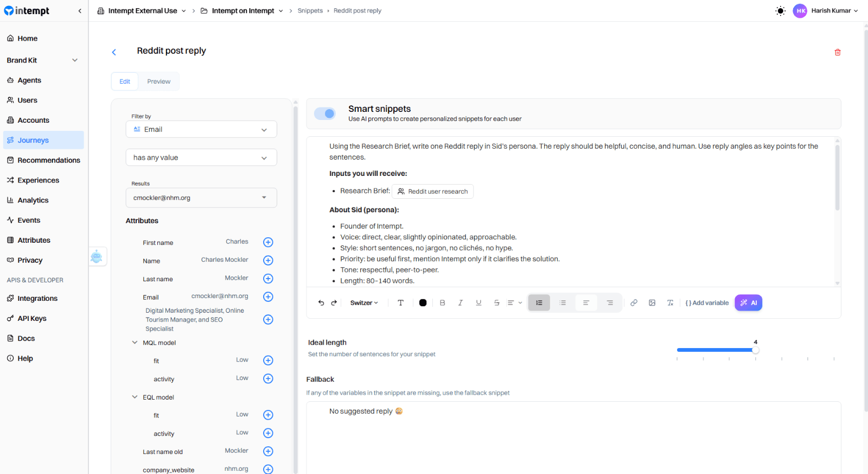
Task: Delete snippet with the red trash icon
Action: (x=838, y=52)
